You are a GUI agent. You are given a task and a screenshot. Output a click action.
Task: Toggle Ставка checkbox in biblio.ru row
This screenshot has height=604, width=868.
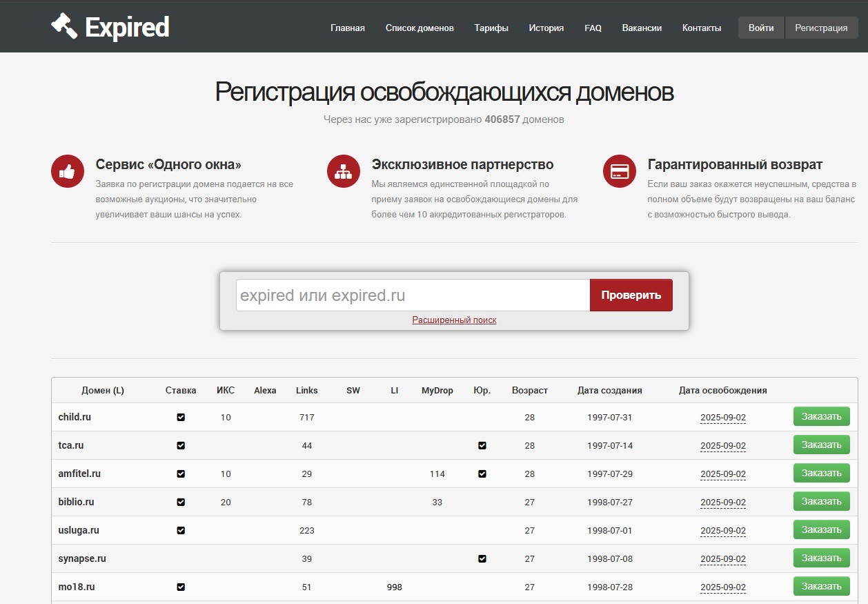point(181,503)
